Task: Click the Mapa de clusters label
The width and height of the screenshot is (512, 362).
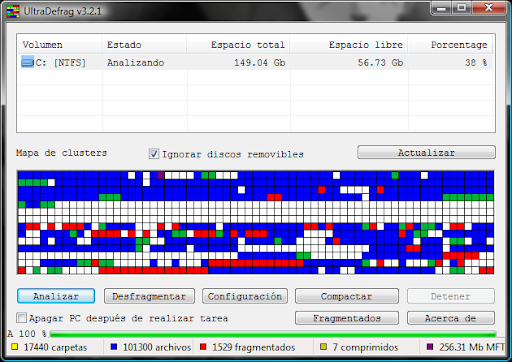Action: 61,153
